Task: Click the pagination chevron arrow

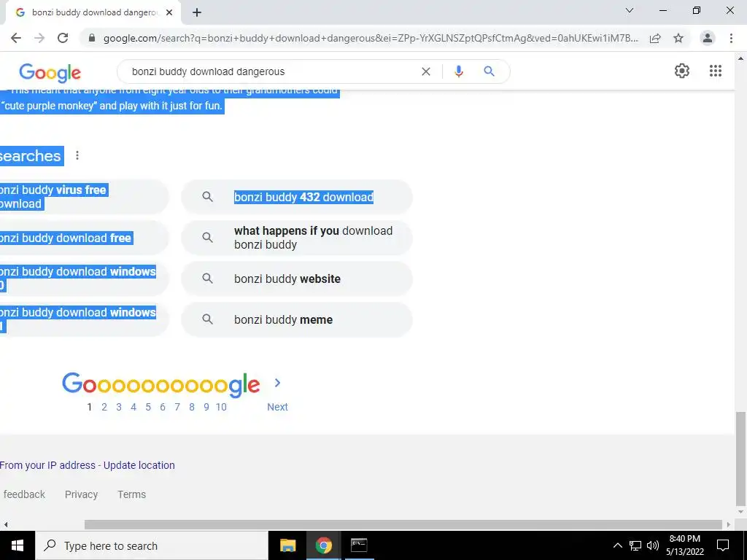Action: click(277, 383)
